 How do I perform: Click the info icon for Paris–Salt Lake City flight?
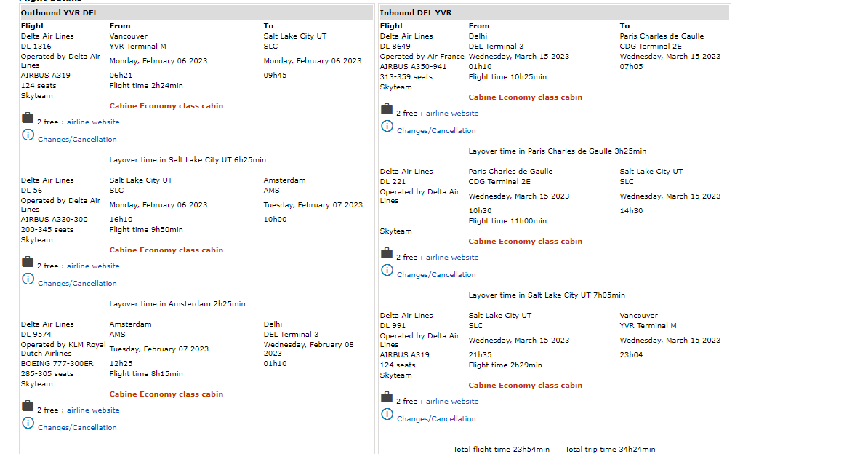[387, 271]
